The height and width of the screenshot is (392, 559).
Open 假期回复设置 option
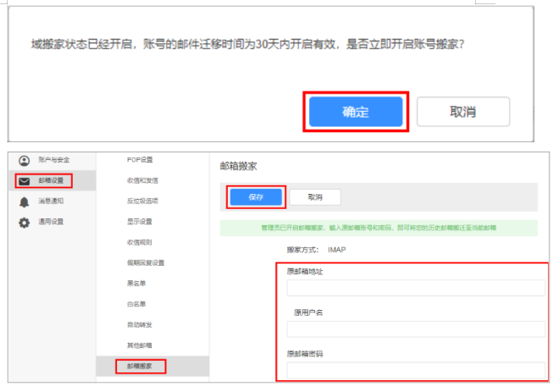(x=146, y=263)
